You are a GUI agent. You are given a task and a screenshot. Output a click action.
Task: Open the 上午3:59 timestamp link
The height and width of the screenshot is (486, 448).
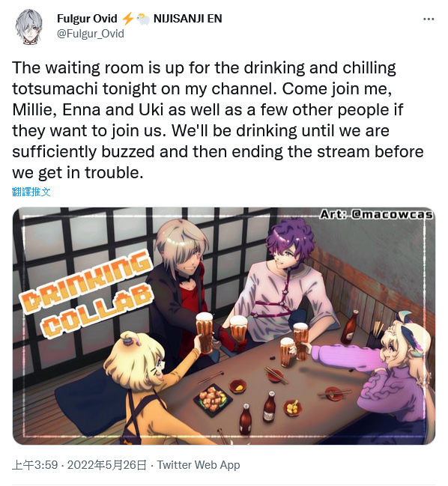point(35,465)
